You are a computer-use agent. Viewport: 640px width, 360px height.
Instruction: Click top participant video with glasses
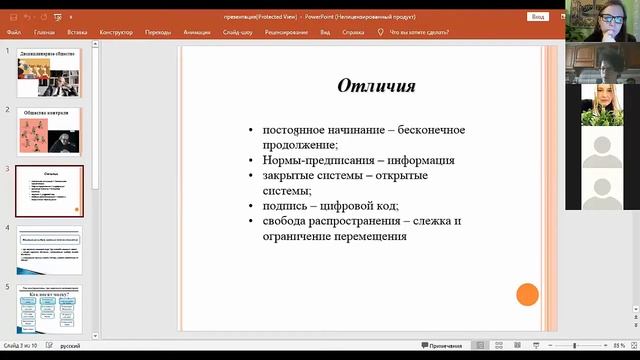coord(602,21)
